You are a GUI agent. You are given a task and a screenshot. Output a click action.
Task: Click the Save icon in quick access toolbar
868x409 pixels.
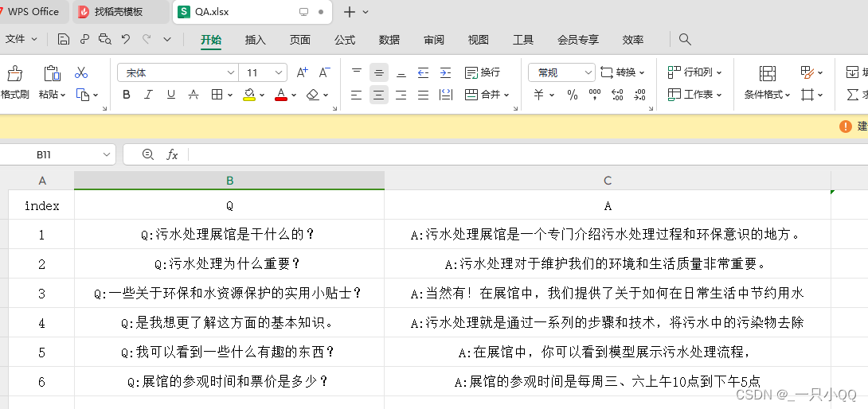click(x=64, y=39)
